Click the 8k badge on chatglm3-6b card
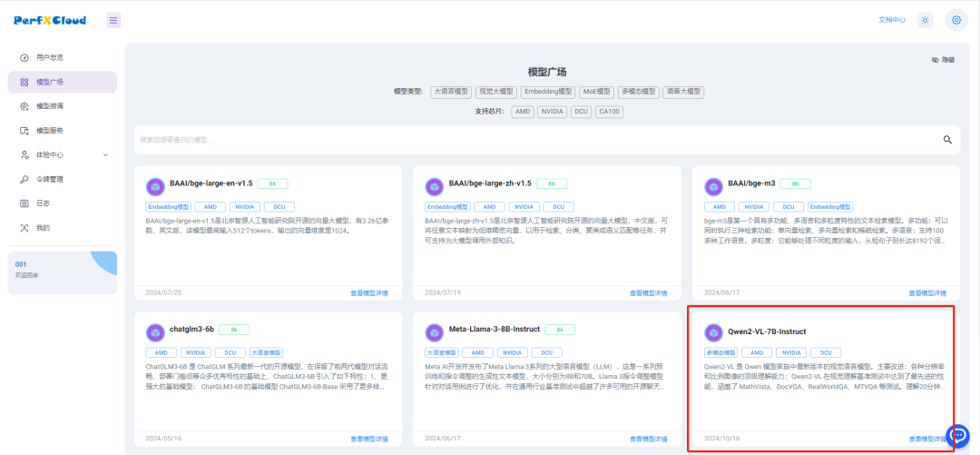The image size is (980, 455). [234, 329]
